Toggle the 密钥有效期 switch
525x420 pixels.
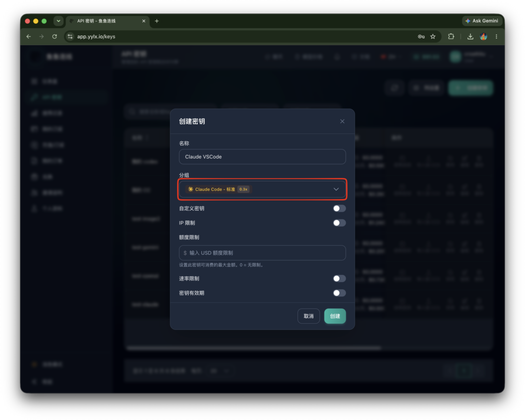pos(339,293)
